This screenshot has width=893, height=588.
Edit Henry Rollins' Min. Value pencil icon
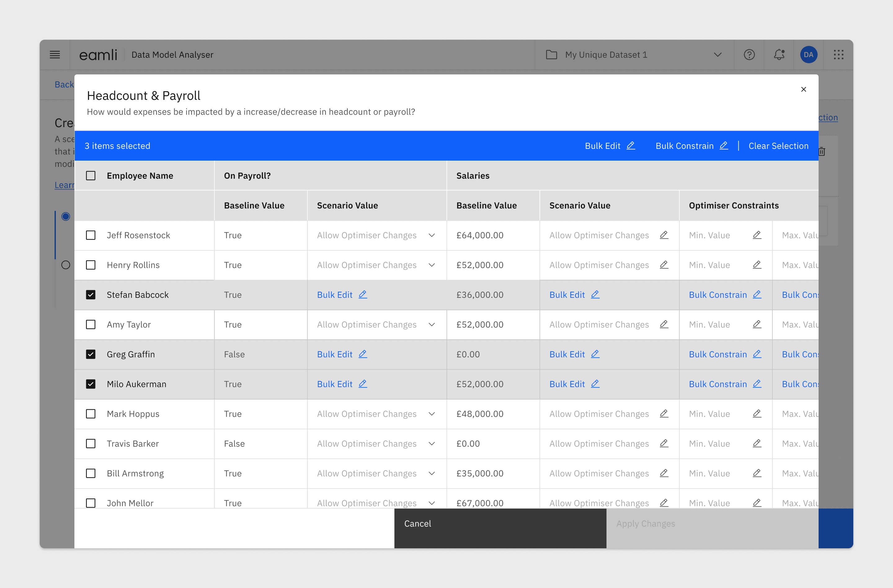click(757, 265)
